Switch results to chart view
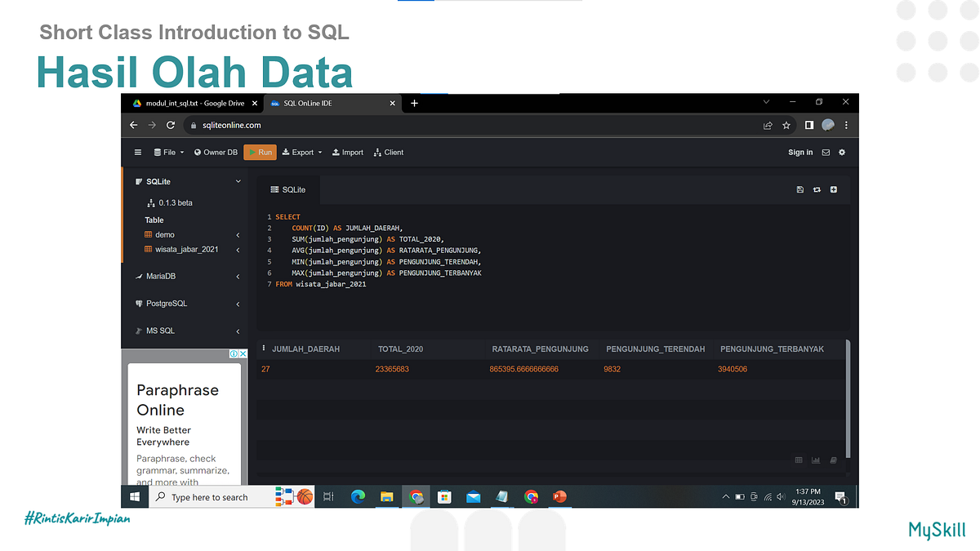The height and width of the screenshot is (551, 980). pyautogui.click(x=816, y=460)
